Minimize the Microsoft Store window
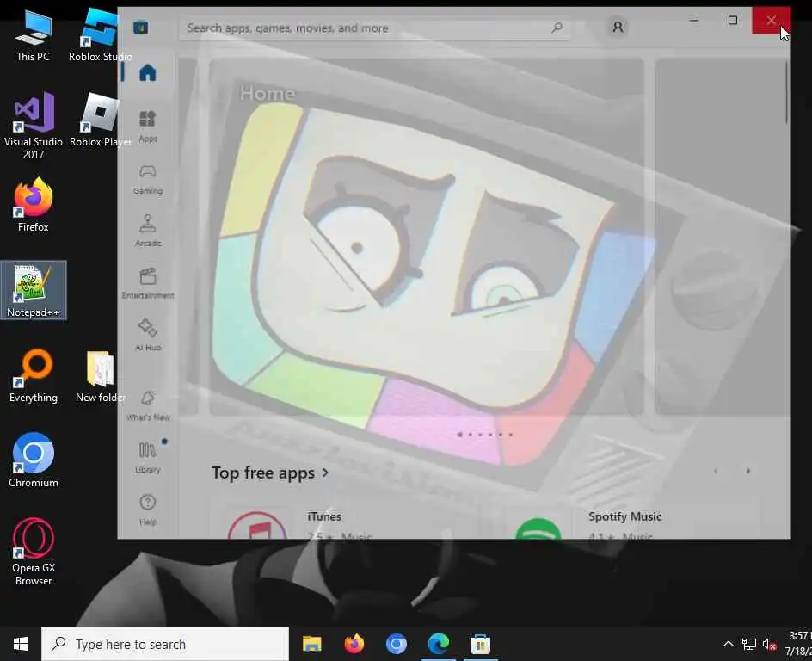Screen dimensions: 812x661 pos(694,20)
